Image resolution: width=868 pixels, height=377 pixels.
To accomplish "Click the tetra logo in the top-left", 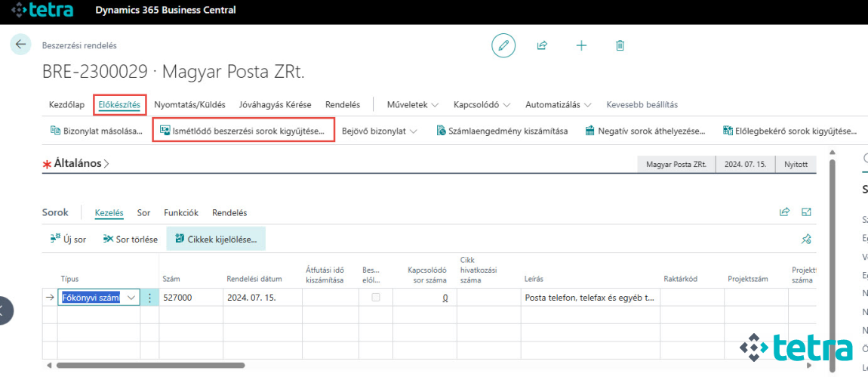I will 42,10.
